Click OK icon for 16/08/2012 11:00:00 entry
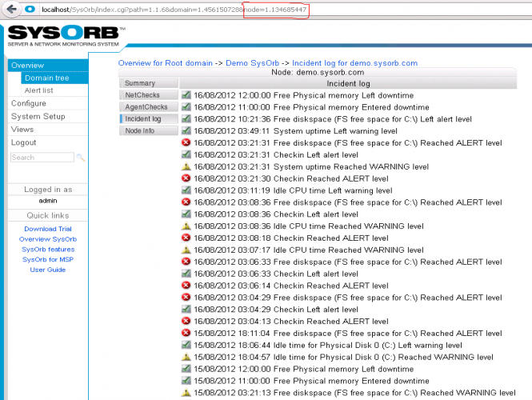The width and height of the screenshot is (532, 400). (186, 107)
